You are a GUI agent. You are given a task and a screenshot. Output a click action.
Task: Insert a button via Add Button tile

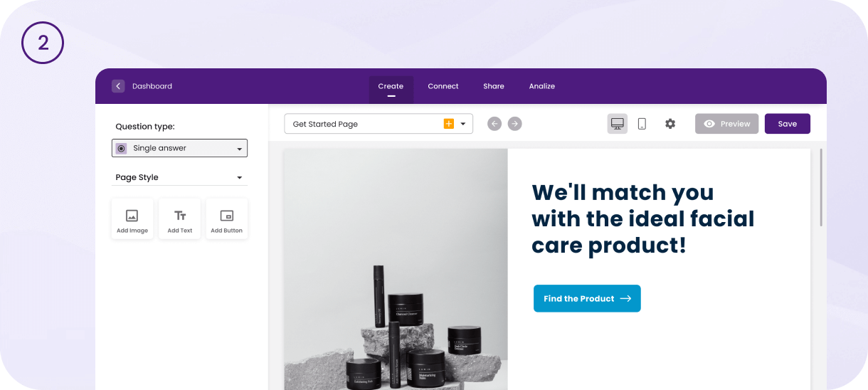[x=227, y=218]
